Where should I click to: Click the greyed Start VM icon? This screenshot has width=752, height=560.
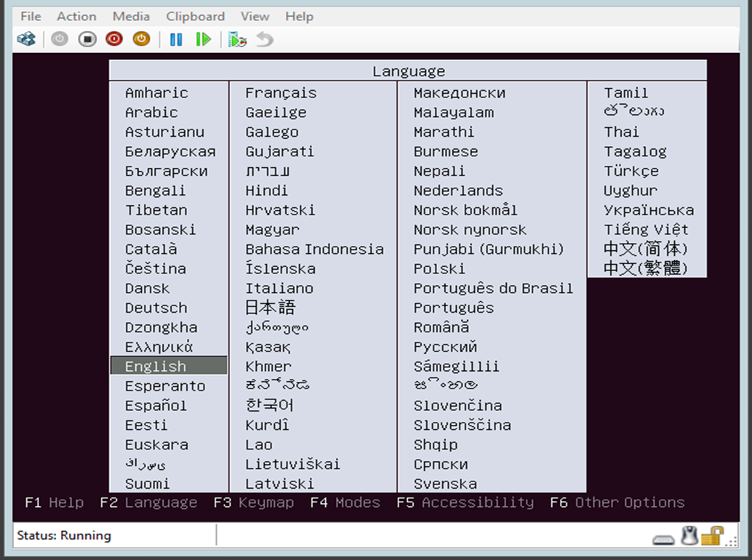coord(60,39)
